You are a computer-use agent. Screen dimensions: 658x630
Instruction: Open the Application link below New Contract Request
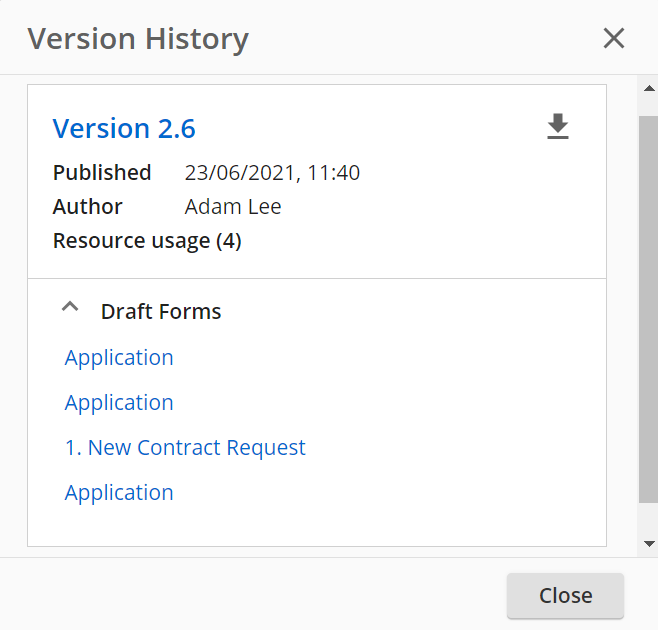tap(119, 493)
